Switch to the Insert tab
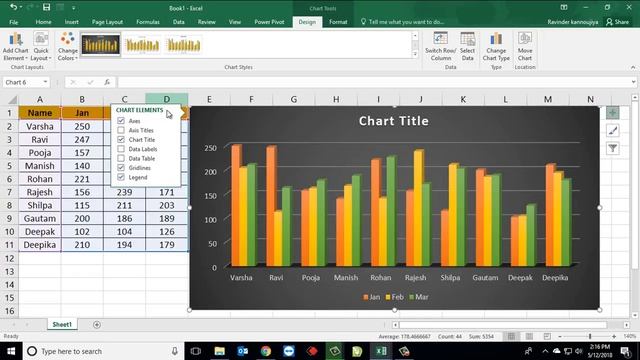The width and height of the screenshot is (640, 360). click(71, 22)
